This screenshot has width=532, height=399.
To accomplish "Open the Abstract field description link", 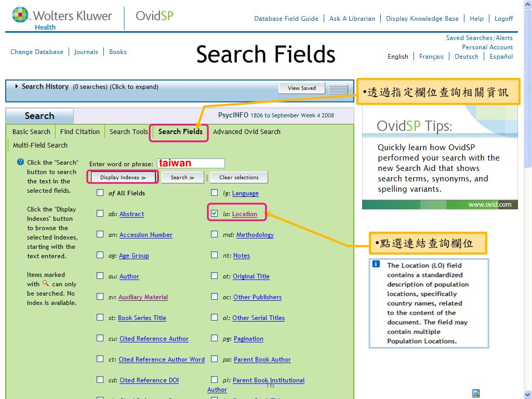I will tap(131, 214).
